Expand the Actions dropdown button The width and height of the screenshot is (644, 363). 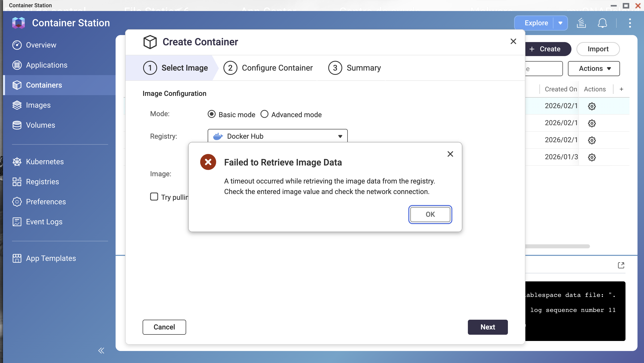click(x=594, y=69)
